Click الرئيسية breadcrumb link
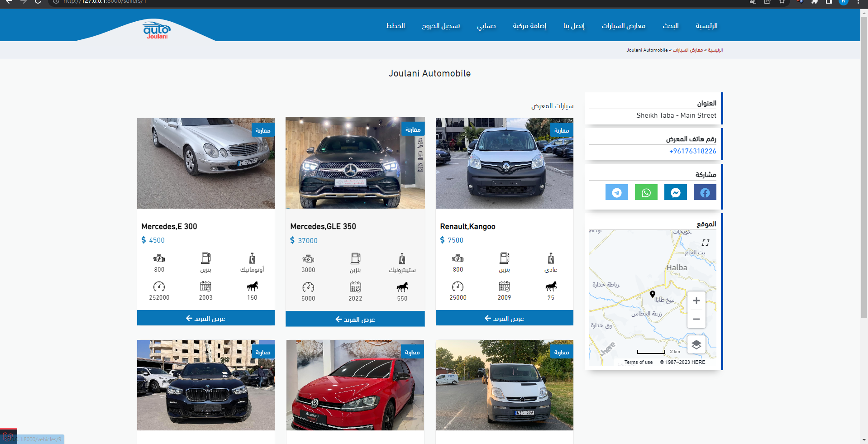This screenshot has width=868, height=444. (715, 50)
